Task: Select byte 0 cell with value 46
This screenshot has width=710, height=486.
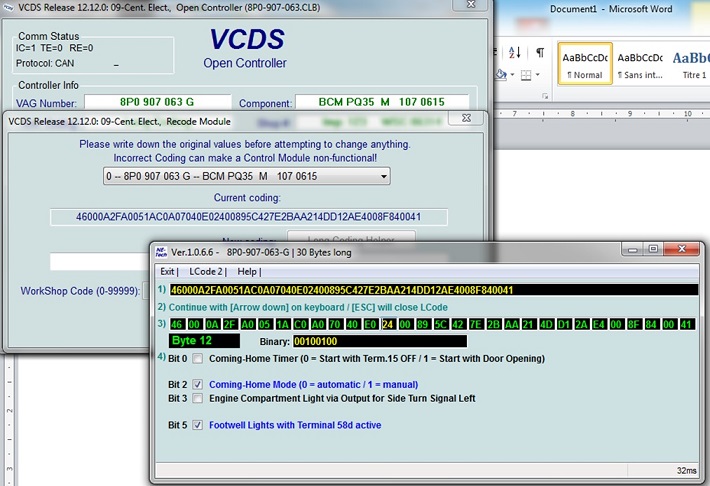Action: (177, 324)
